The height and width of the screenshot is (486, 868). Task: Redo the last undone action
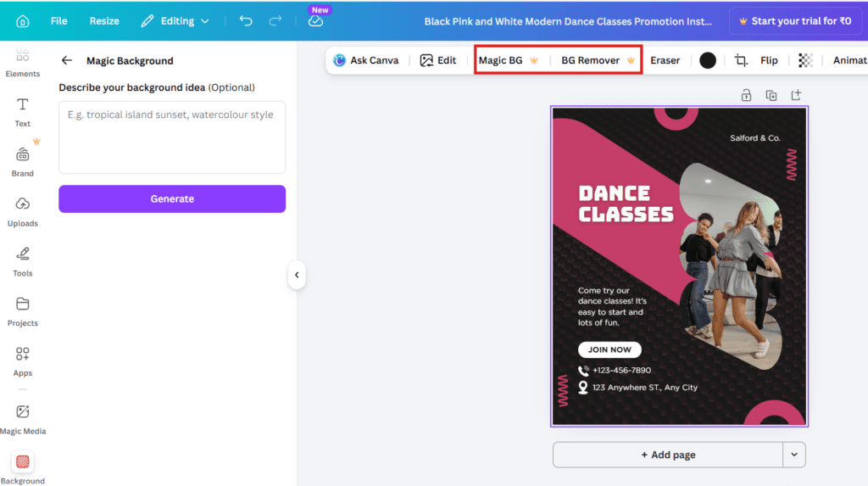(275, 21)
